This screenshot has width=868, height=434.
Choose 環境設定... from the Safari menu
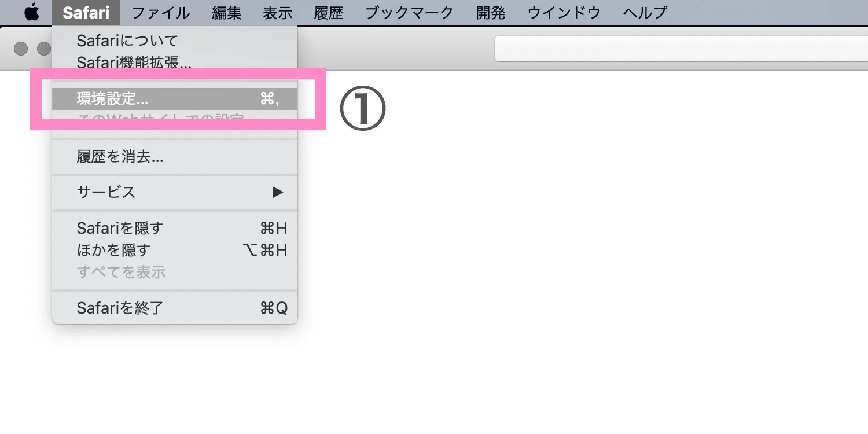point(175,99)
